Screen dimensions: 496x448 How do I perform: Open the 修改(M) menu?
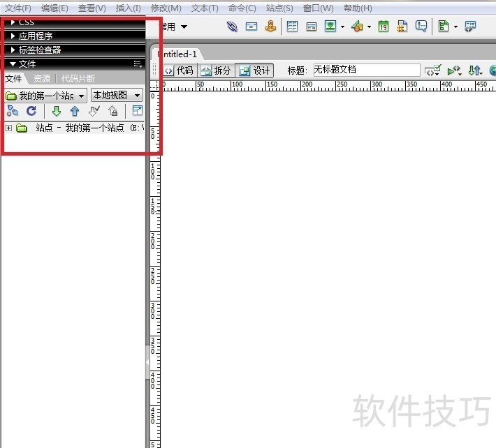(166, 8)
